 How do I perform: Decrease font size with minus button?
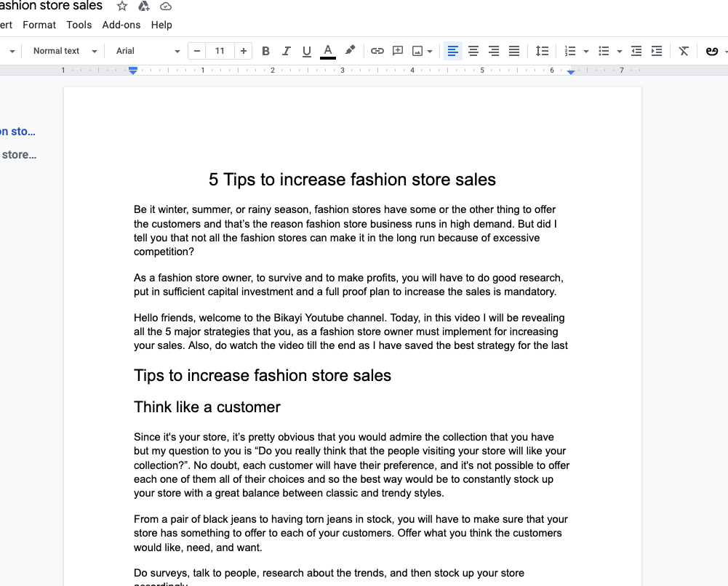[197, 51]
